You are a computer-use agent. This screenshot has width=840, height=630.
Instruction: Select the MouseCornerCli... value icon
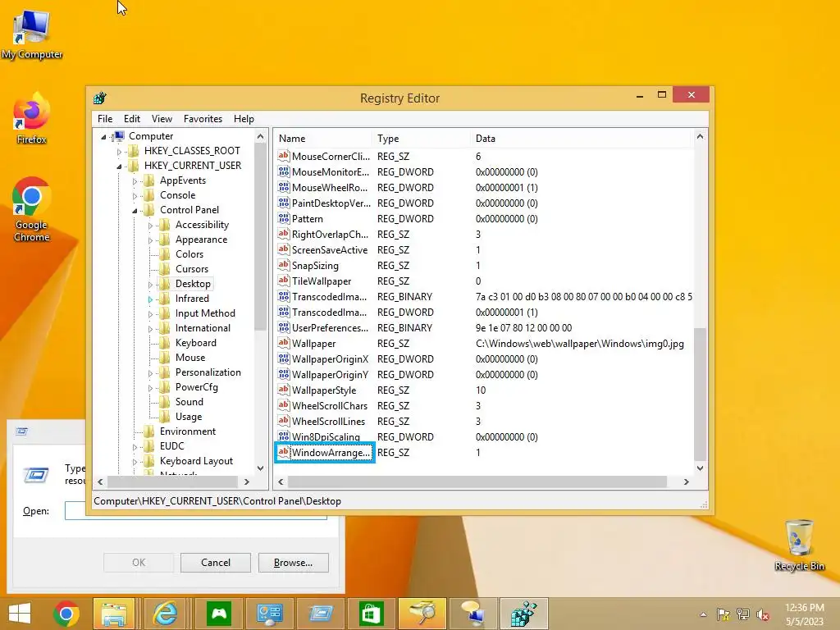283,156
